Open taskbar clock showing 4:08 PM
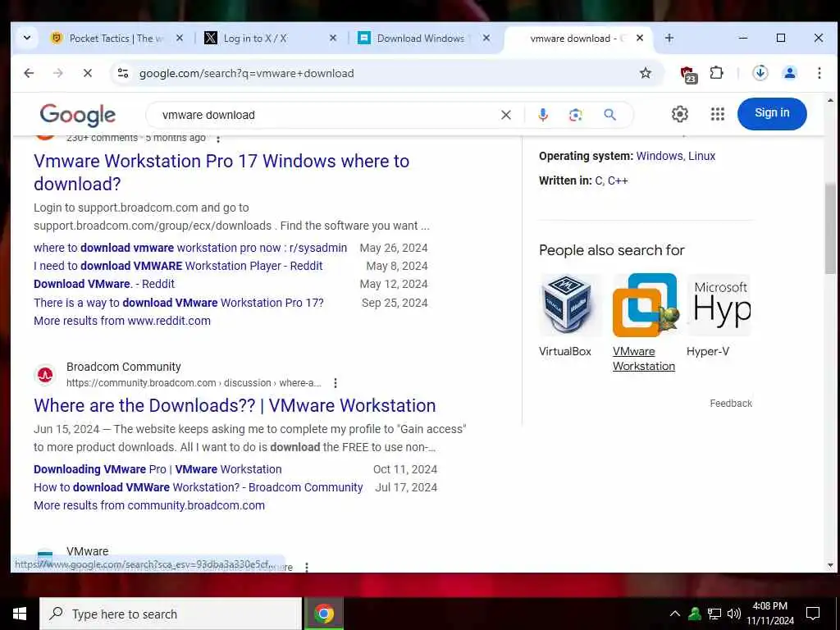The width and height of the screenshot is (840, 630). pos(770,614)
